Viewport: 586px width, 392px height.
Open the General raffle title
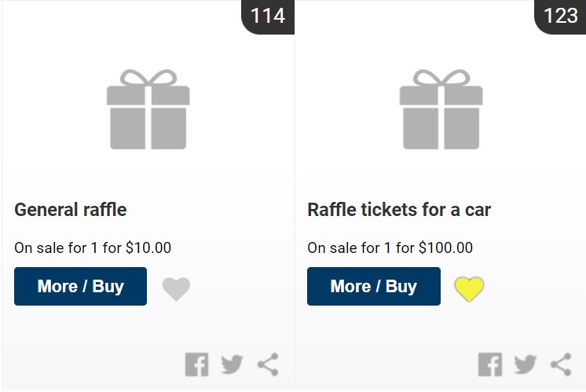[70, 210]
